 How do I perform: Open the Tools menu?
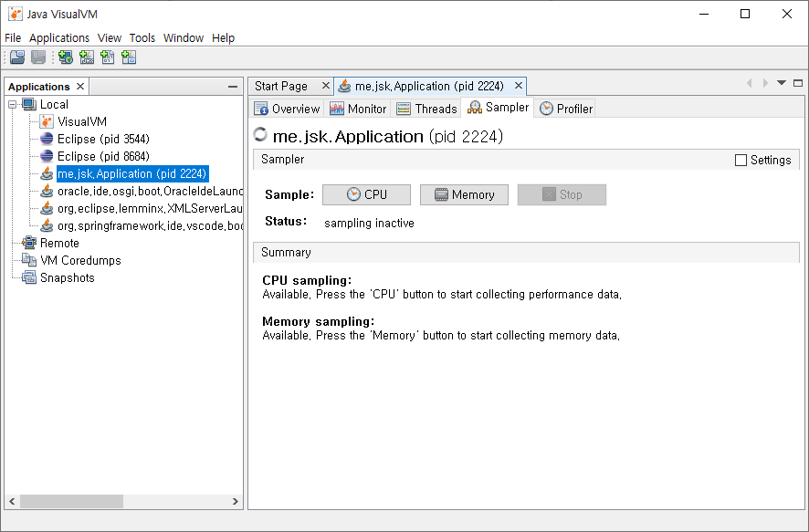pyautogui.click(x=142, y=37)
